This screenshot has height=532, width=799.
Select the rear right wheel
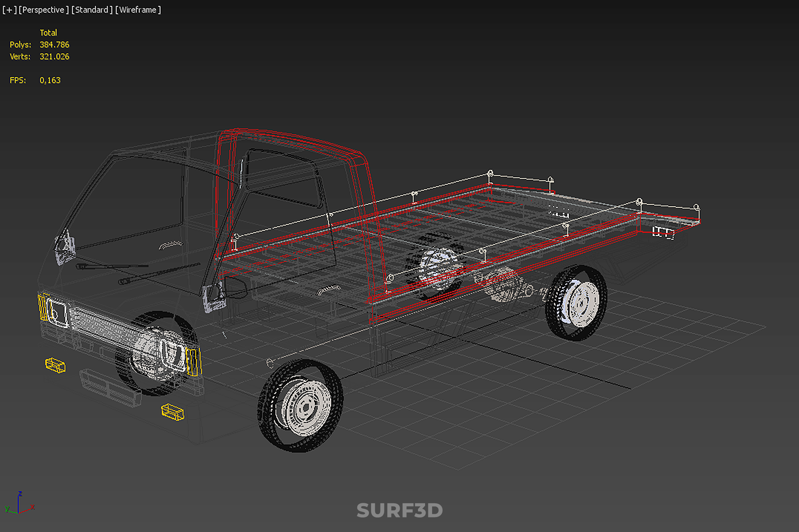(576, 303)
